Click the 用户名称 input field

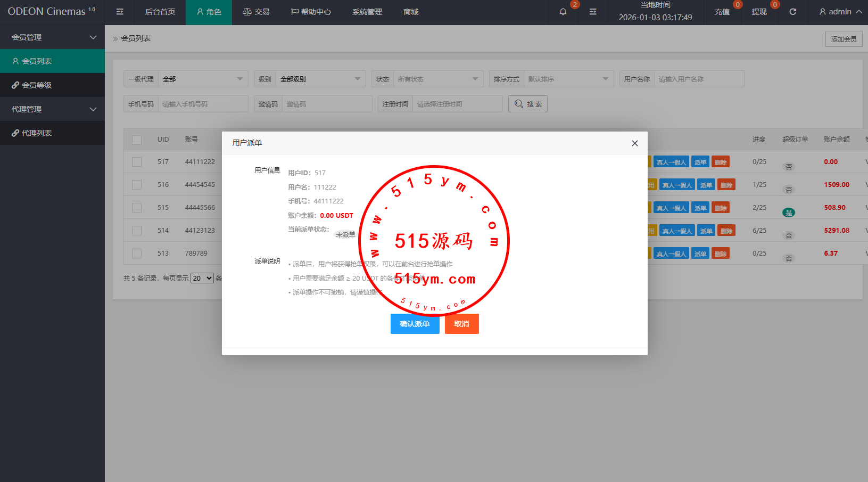tap(698, 79)
